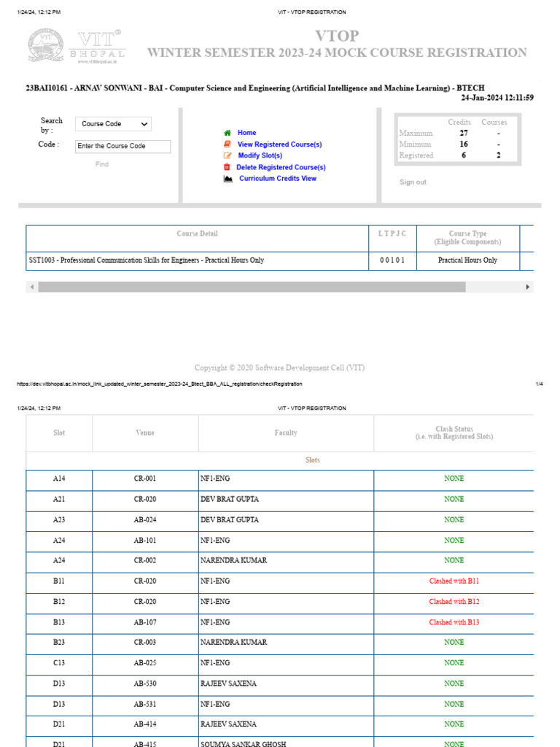560x747 pixels.
Task: Click the Minimum credits value 16
Action: point(463,144)
